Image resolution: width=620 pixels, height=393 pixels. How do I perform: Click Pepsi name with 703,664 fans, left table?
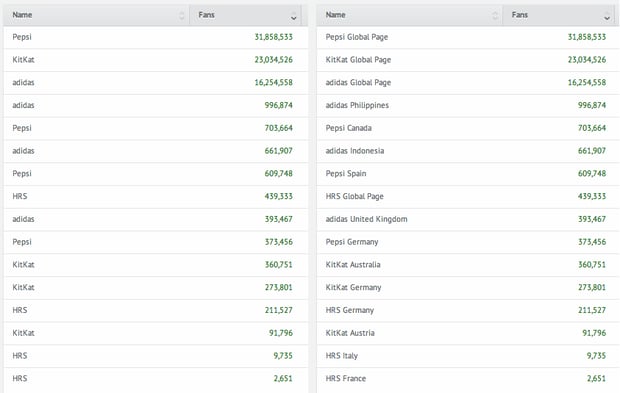coord(22,128)
